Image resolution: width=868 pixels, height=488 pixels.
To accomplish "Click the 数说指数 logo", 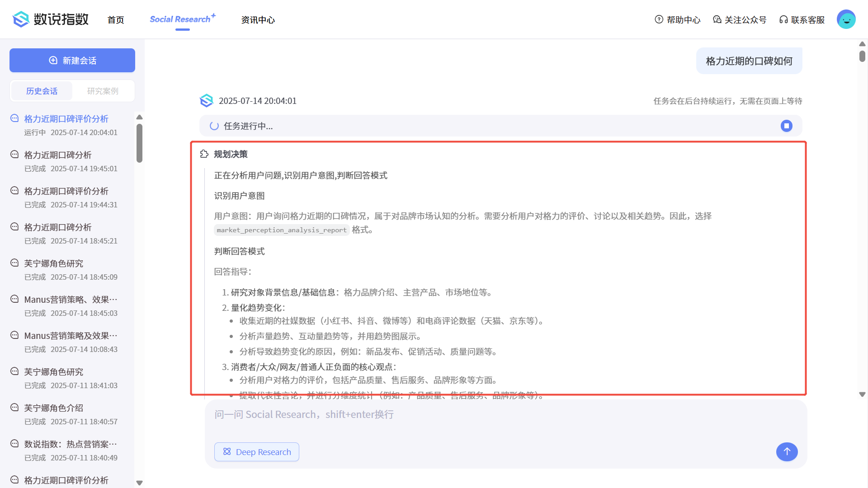I will click(x=51, y=19).
